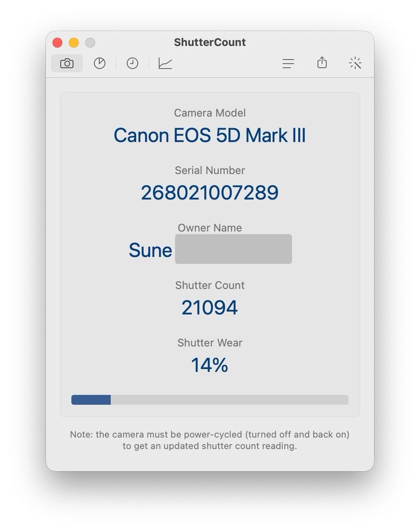This screenshot has height=532, width=420.
Task: Click the spinner refresh icon
Action: pos(355,63)
